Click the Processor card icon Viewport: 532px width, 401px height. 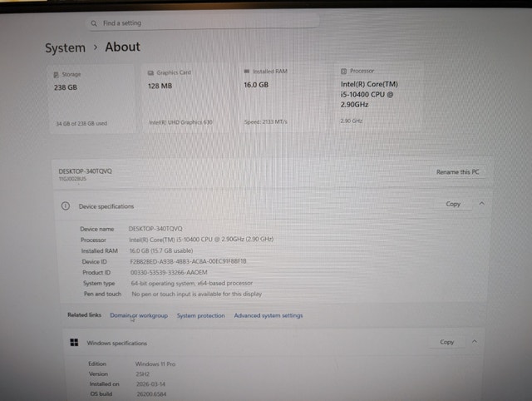point(343,72)
